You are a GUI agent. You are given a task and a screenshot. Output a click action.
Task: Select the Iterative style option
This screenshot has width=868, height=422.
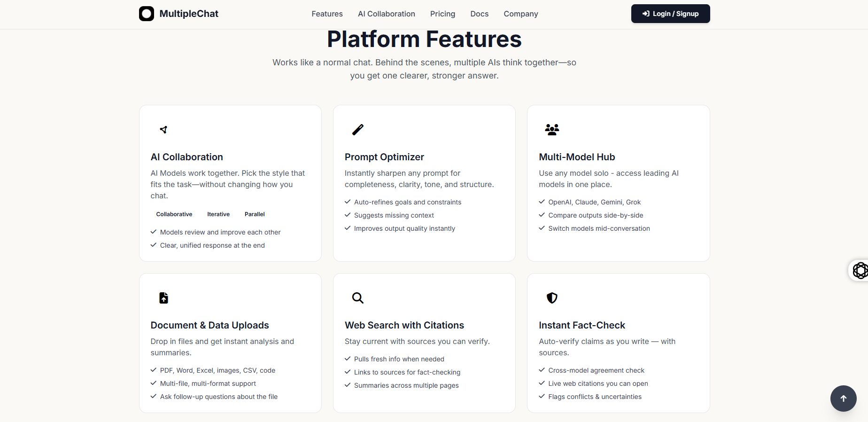218,214
